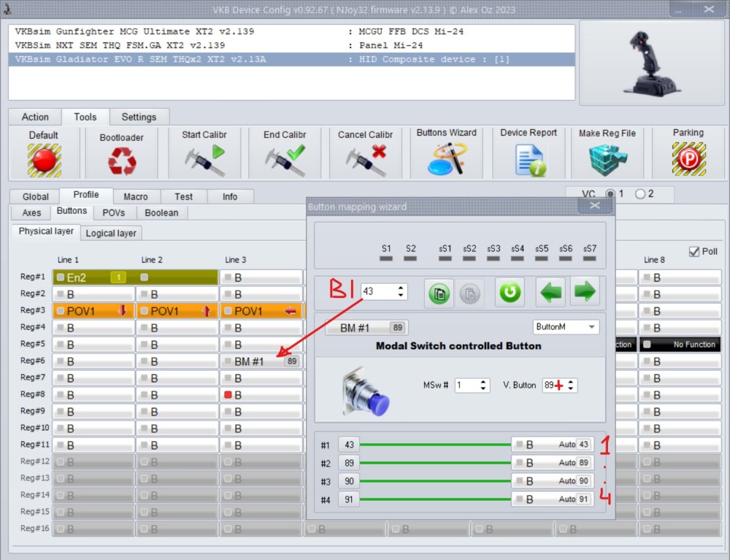Viewport: 730px width, 560px height.
Task: Adjust the button number 43 spinner
Action: [401, 291]
